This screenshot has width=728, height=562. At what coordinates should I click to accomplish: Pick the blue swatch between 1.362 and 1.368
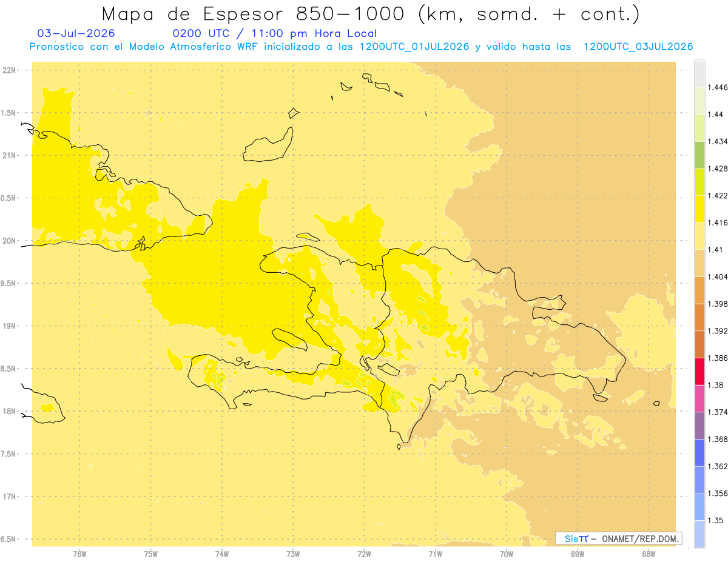coord(699,452)
